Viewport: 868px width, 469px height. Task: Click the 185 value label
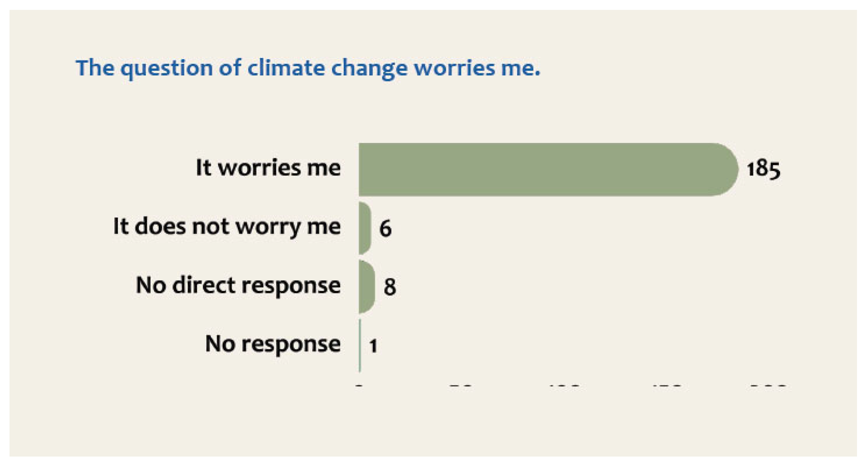point(764,169)
